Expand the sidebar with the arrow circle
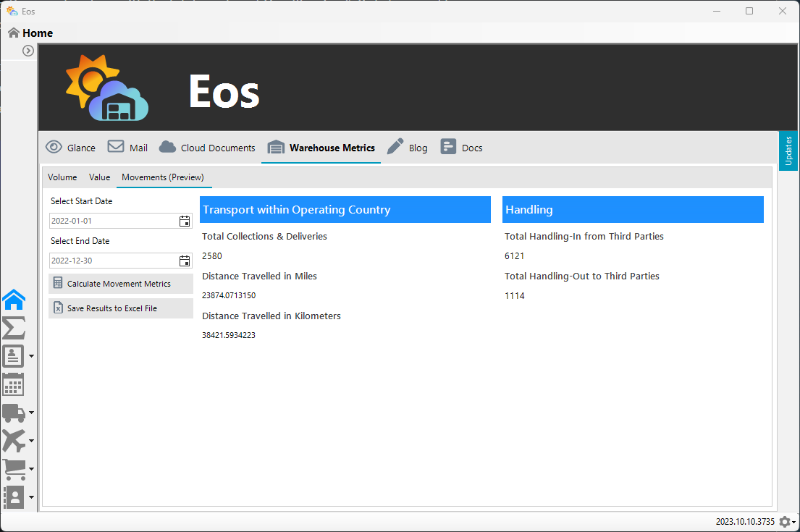This screenshot has height=532, width=800. pyautogui.click(x=28, y=51)
